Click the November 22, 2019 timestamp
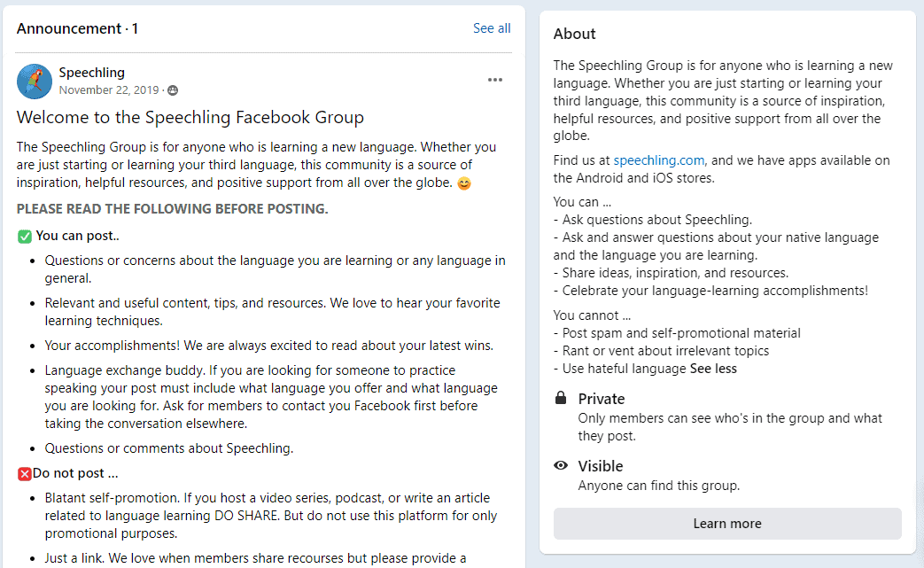 [x=105, y=90]
